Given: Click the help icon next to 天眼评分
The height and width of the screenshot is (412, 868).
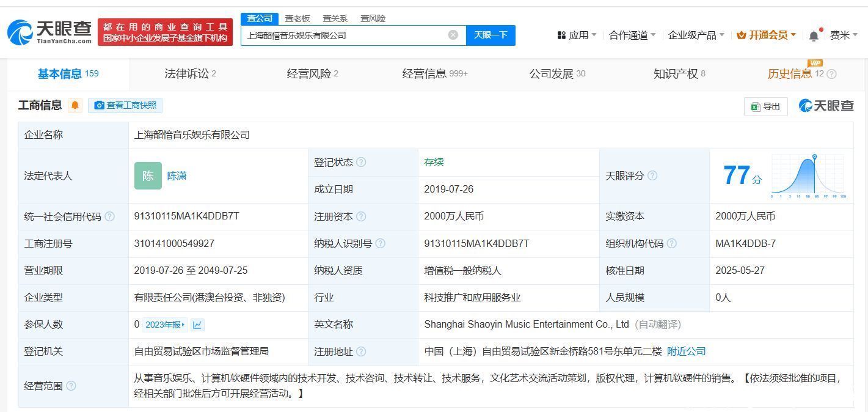Looking at the screenshot, I should click(652, 175).
